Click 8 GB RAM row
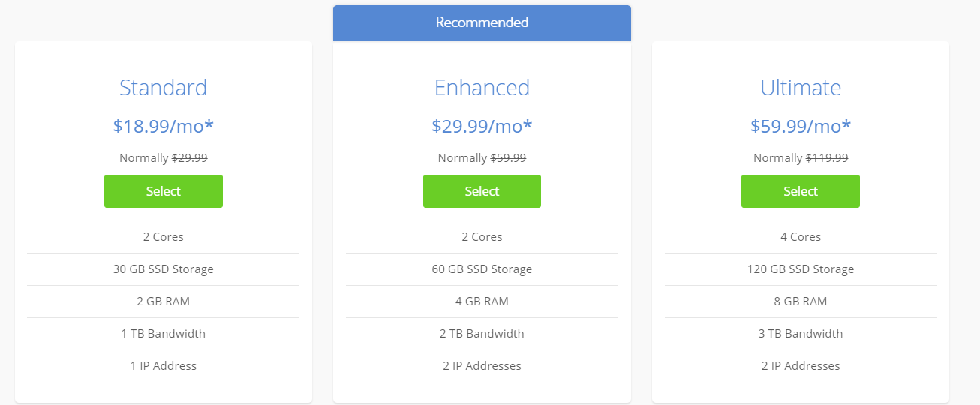Screen dimensions: 980x405 pos(801,301)
